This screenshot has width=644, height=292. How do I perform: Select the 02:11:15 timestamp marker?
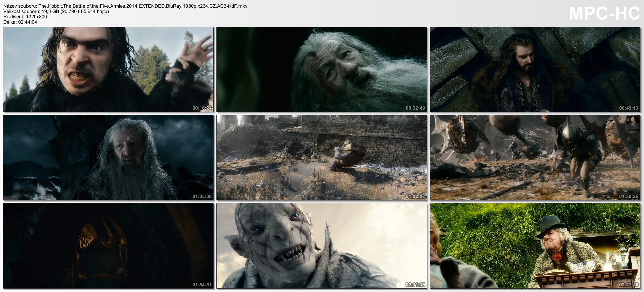click(415, 285)
